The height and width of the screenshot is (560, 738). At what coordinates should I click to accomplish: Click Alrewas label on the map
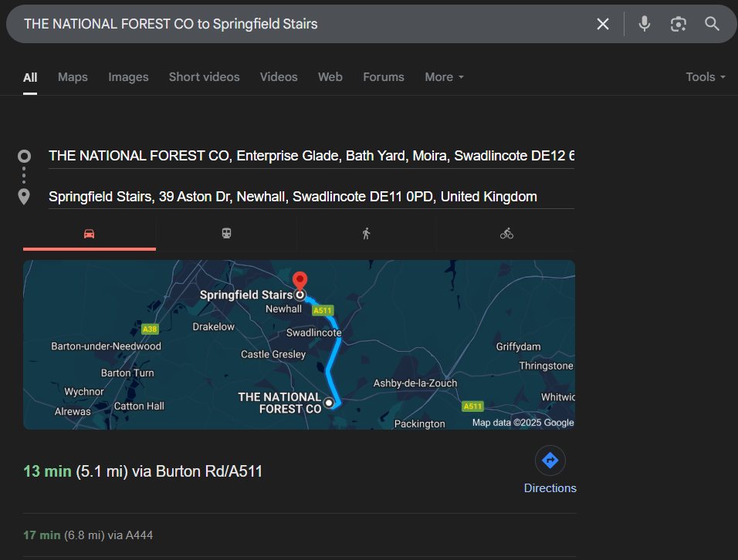coord(73,411)
